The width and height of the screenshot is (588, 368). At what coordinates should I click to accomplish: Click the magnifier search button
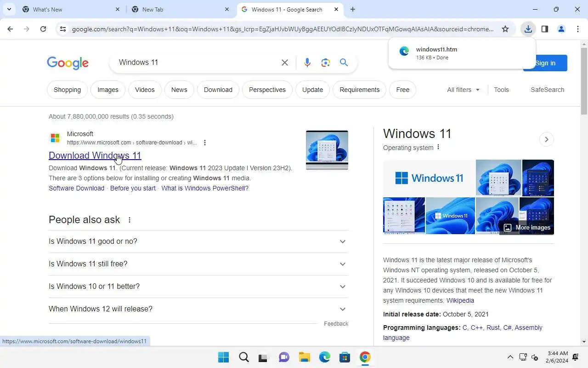(x=344, y=63)
